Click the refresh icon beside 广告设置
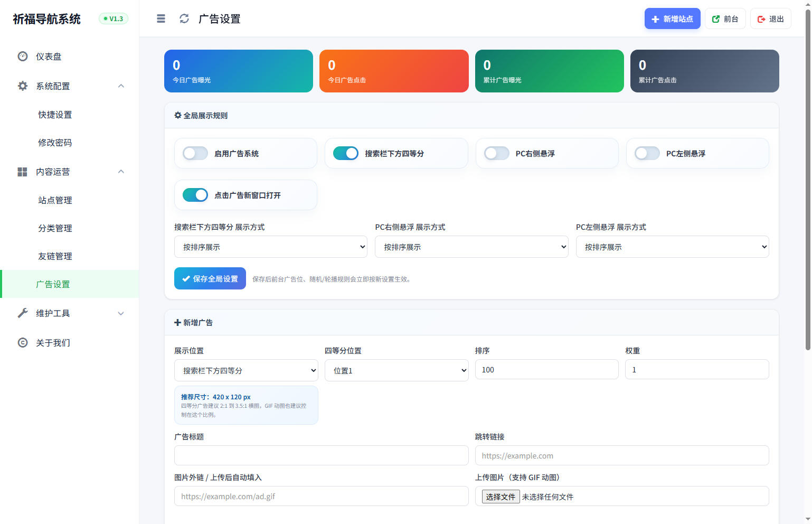Viewport: 812px width, 524px height. (184, 19)
